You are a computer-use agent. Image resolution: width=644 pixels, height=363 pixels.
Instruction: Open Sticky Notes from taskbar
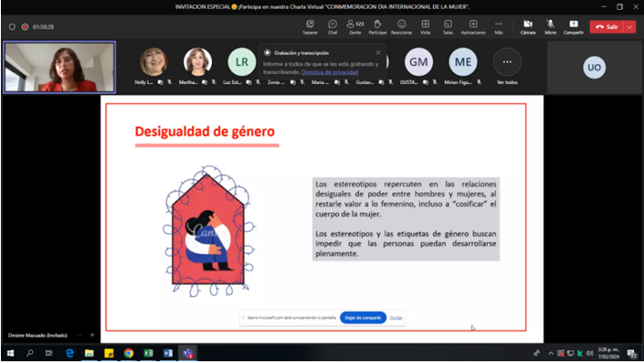[x=109, y=353]
